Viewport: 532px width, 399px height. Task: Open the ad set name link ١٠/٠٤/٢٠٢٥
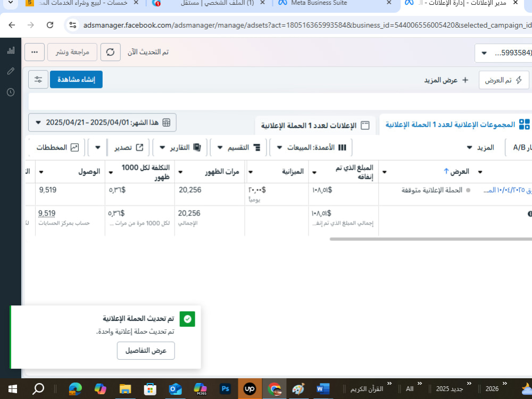coord(508,190)
